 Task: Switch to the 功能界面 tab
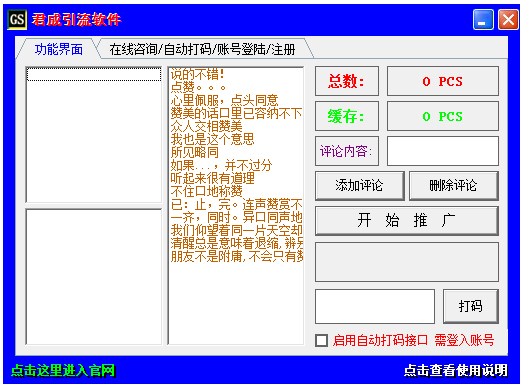pyautogui.click(x=59, y=49)
